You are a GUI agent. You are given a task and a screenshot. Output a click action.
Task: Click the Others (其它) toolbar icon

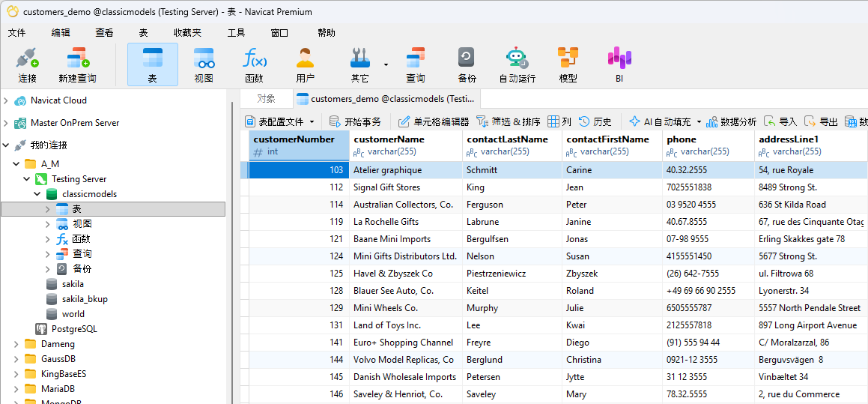click(359, 58)
